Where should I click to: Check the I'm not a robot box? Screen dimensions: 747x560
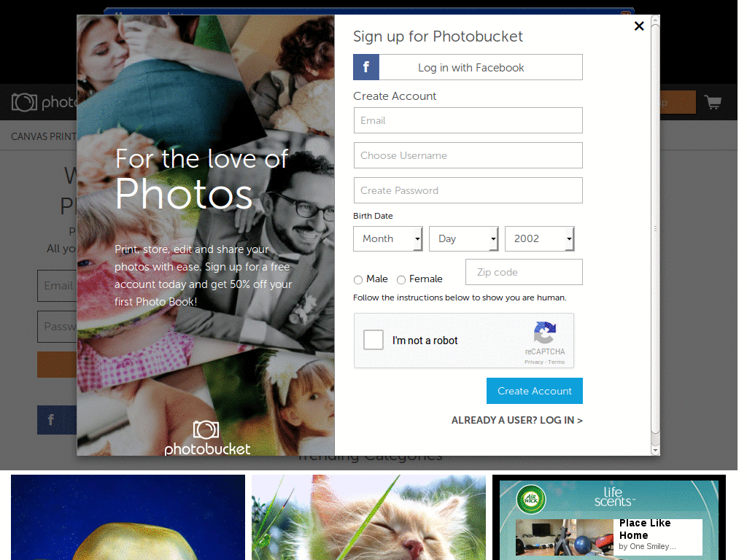point(373,340)
